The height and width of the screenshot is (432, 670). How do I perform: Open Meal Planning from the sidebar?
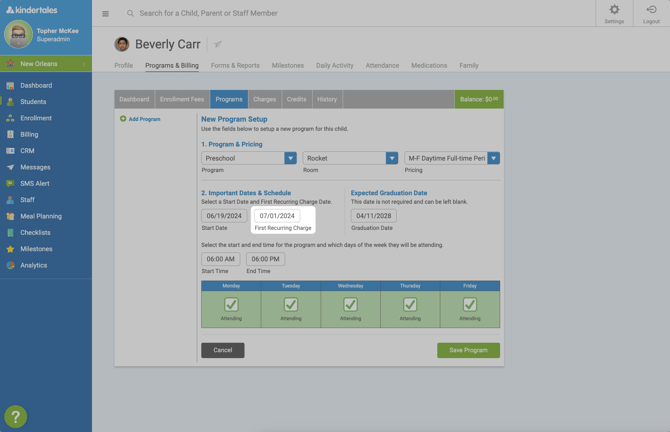click(41, 216)
